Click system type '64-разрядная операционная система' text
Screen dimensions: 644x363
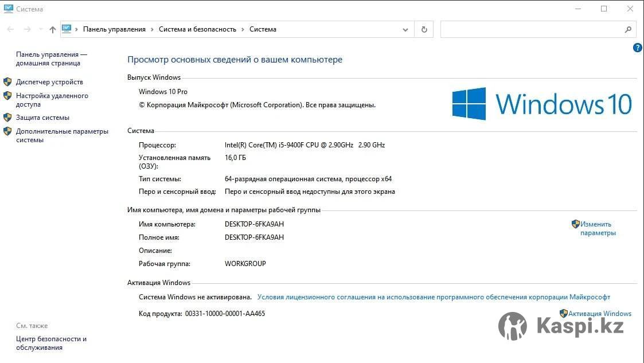(x=308, y=179)
